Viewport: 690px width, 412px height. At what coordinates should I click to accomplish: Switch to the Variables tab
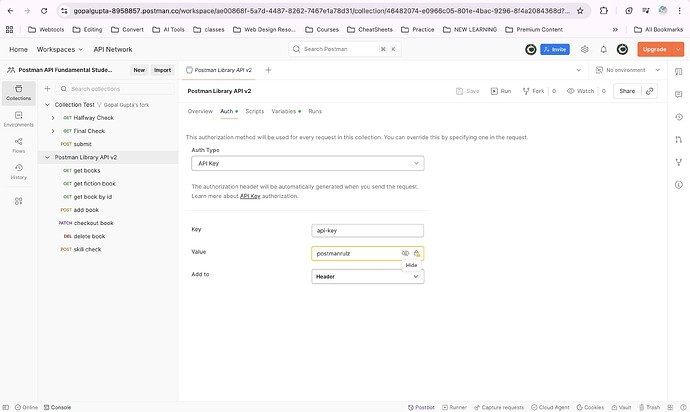pos(286,111)
